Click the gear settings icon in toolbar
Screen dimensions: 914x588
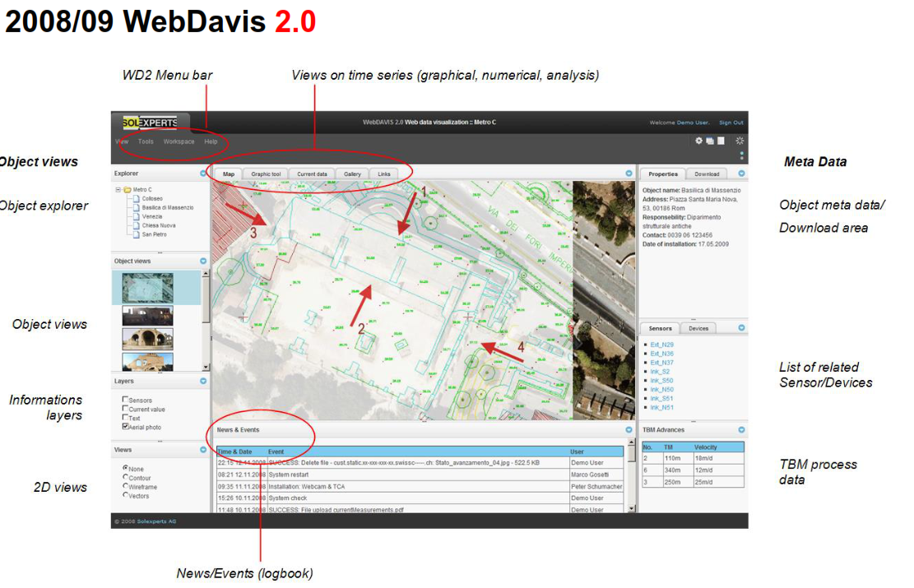click(699, 141)
